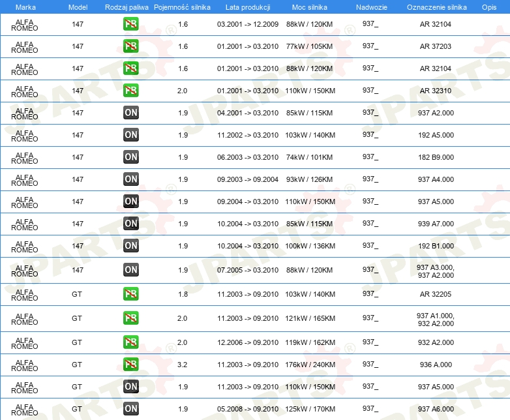Click the production dates 12.2006 -> 09.2010

pyautogui.click(x=248, y=342)
